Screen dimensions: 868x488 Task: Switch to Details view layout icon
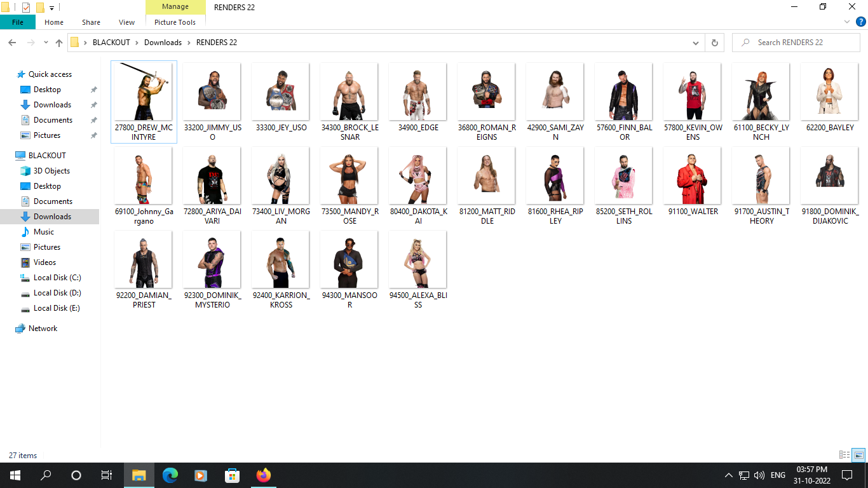844,455
